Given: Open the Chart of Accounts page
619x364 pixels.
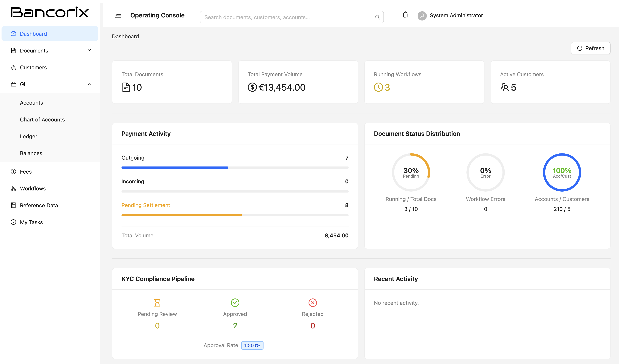Looking at the screenshot, I should pos(42,120).
